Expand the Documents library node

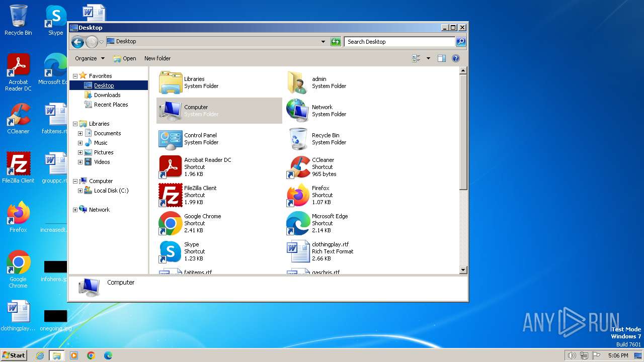80,133
